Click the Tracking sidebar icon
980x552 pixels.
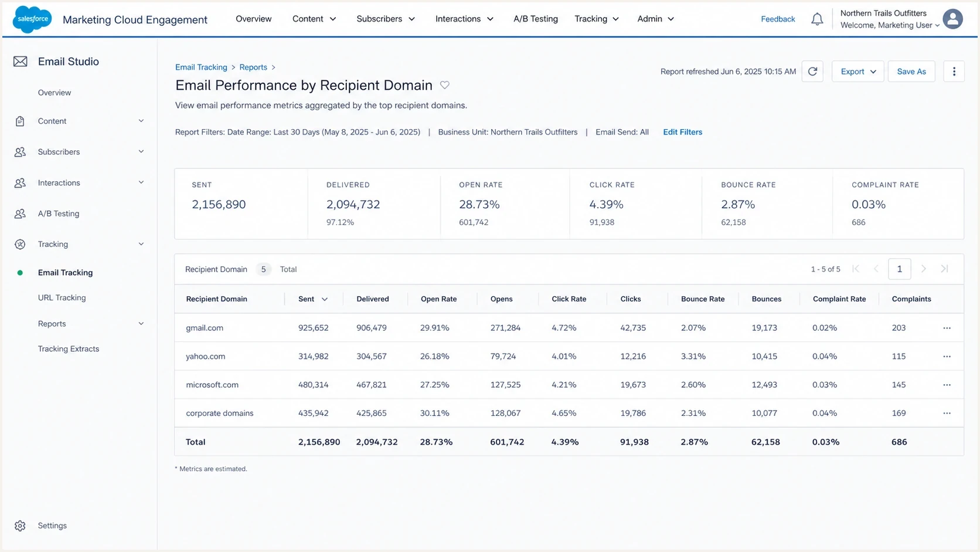20,244
